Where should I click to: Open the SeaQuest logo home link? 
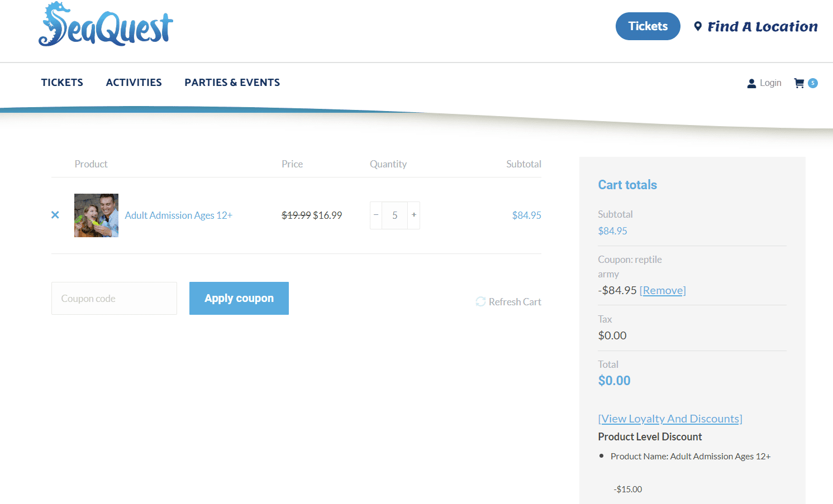tap(106, 24)
